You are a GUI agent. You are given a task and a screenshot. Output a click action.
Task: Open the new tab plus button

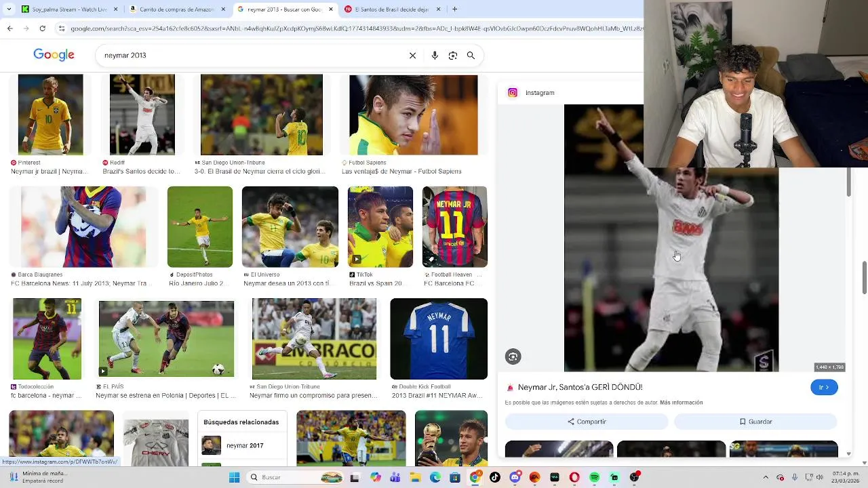point(454,9)
